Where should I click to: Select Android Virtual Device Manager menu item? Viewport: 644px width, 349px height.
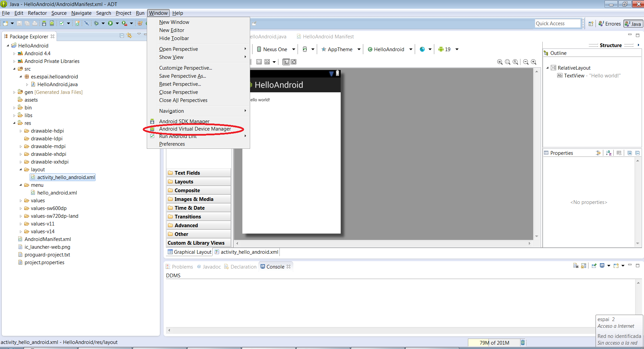pos(195,129)
